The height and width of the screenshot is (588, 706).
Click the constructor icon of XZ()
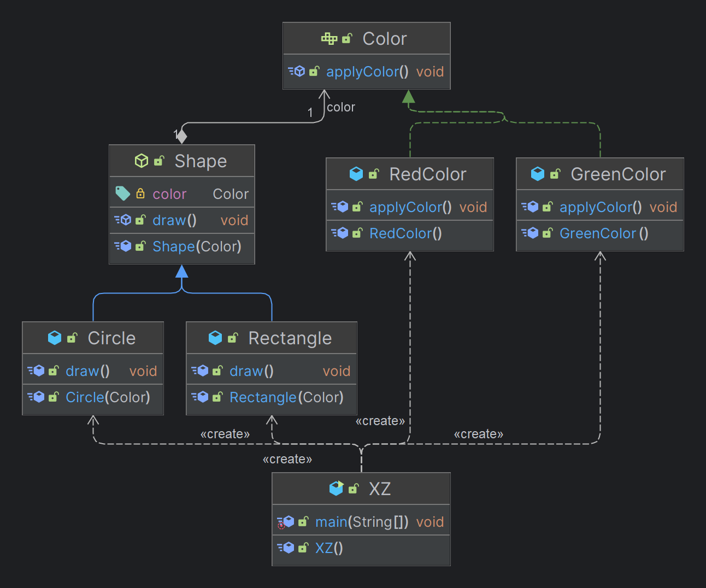coord(286,548)
